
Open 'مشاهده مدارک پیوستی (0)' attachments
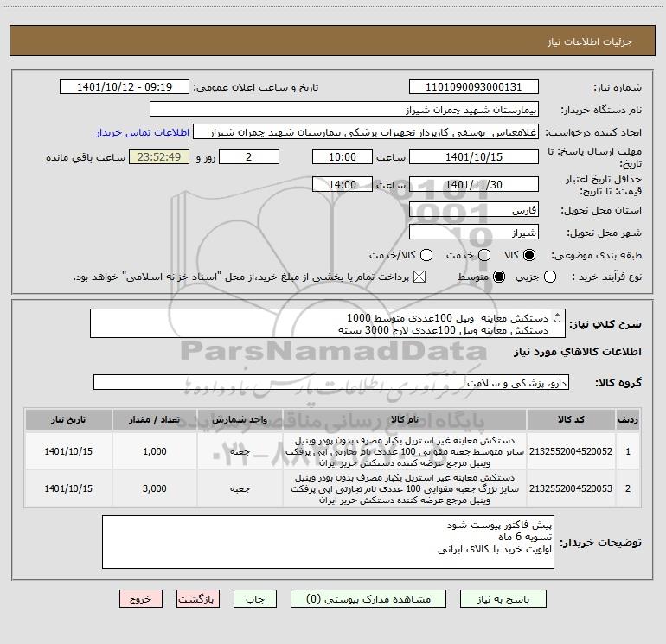pos(368,599)
